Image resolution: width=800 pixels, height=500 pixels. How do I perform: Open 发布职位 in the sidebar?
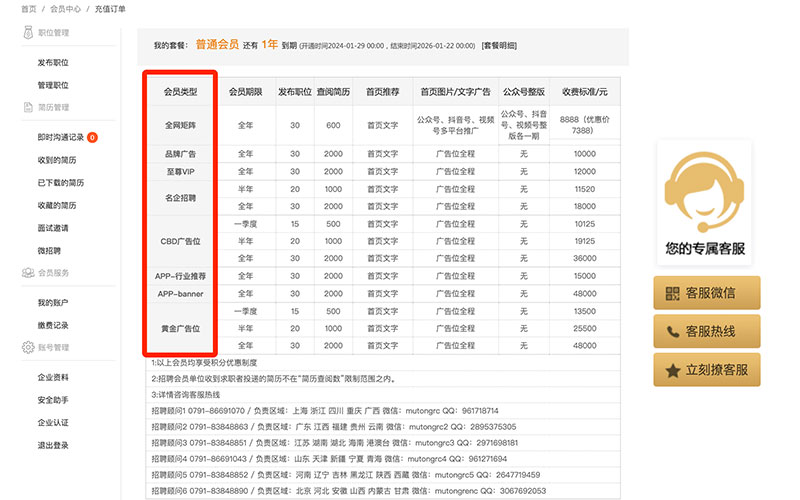pos(53,62)
